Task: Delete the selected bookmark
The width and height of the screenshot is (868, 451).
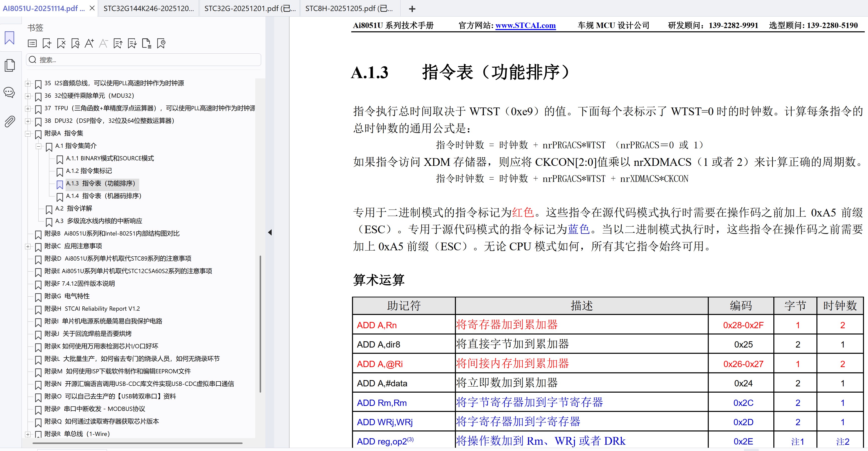Action: click(x=61, y=43)
